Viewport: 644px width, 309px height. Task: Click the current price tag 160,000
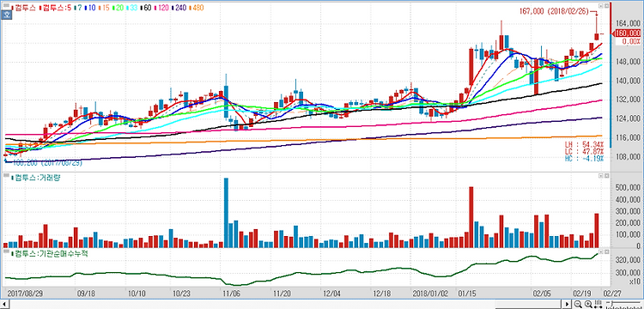tap(627, 33)
